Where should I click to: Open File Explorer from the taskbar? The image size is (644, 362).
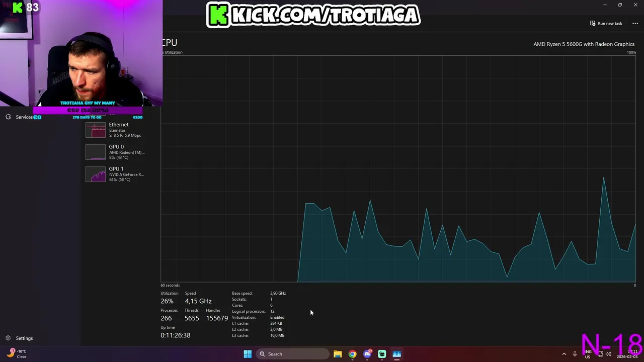pos(338,354)
